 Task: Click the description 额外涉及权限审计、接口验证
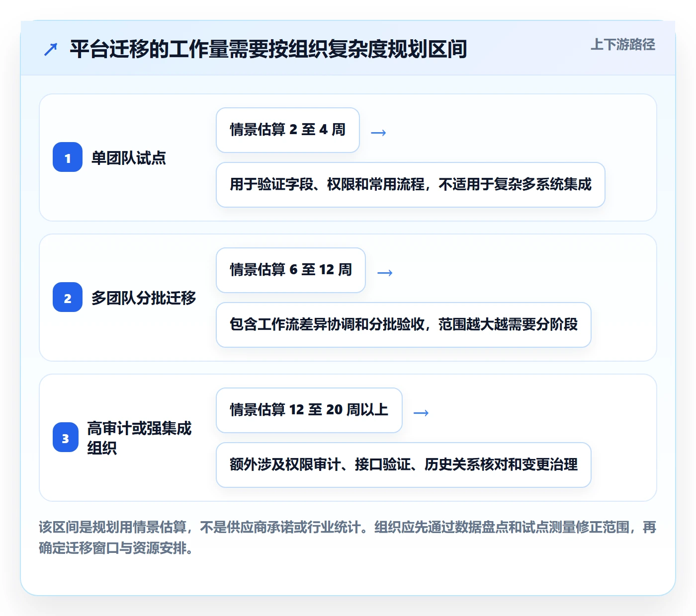404,465
